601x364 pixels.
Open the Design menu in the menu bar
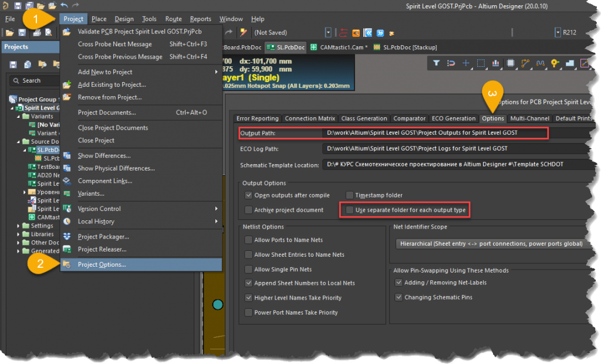coord(124,19)
